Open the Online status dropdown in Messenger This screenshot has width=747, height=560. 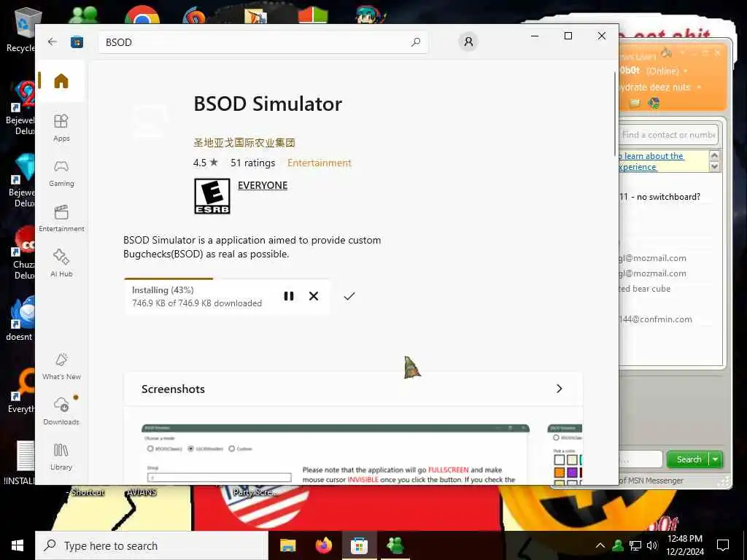click(686, 71)
